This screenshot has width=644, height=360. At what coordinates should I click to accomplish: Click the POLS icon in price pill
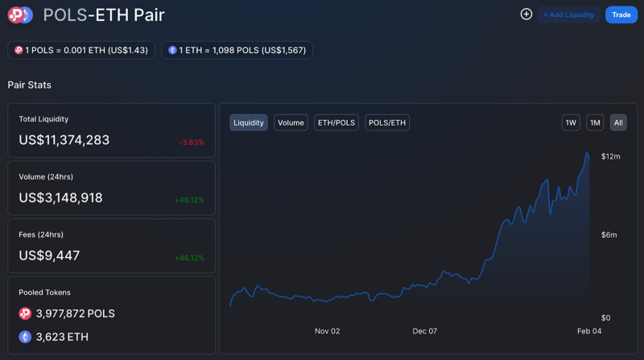click(x=19, y=50)
